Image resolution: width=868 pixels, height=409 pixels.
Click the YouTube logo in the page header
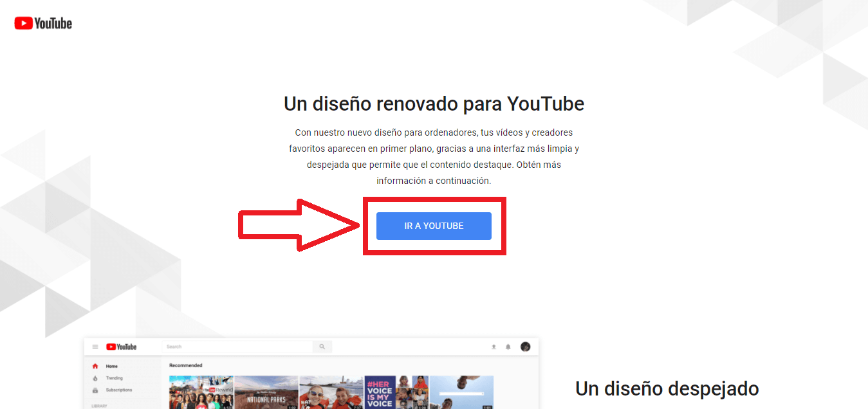(43, 24)
